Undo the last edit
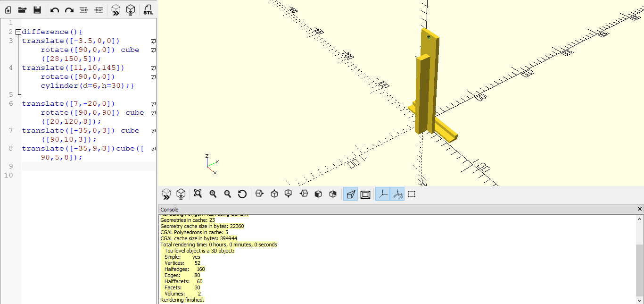The image size is (644, 304). point(55,10)
